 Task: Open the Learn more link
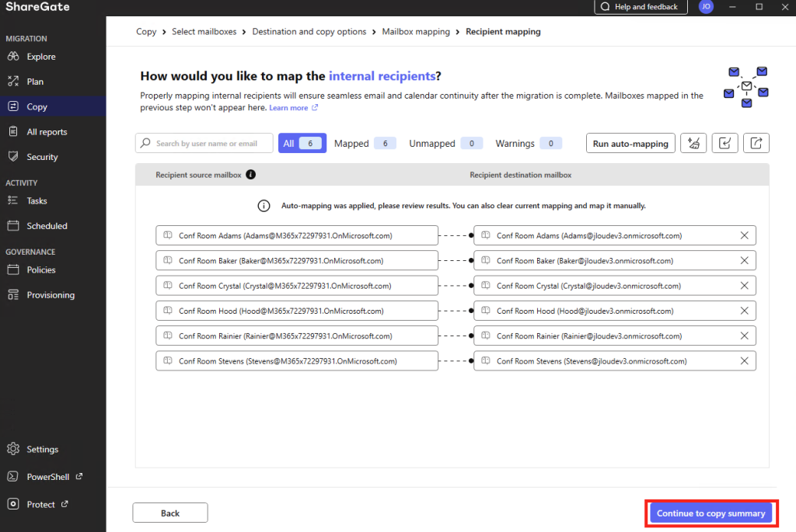click(x=293, y=107)
